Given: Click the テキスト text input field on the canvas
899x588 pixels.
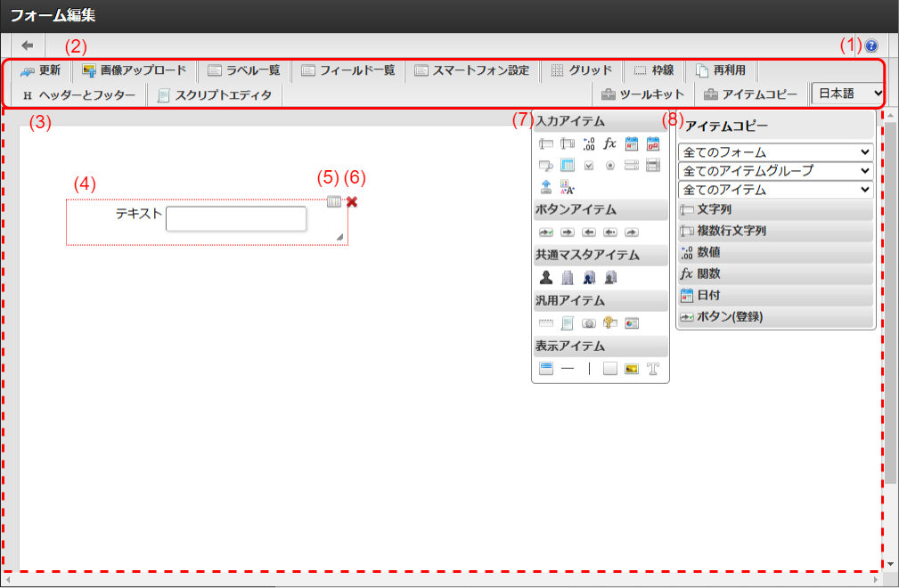Looking at the screenshot, I should coord(234,218).
